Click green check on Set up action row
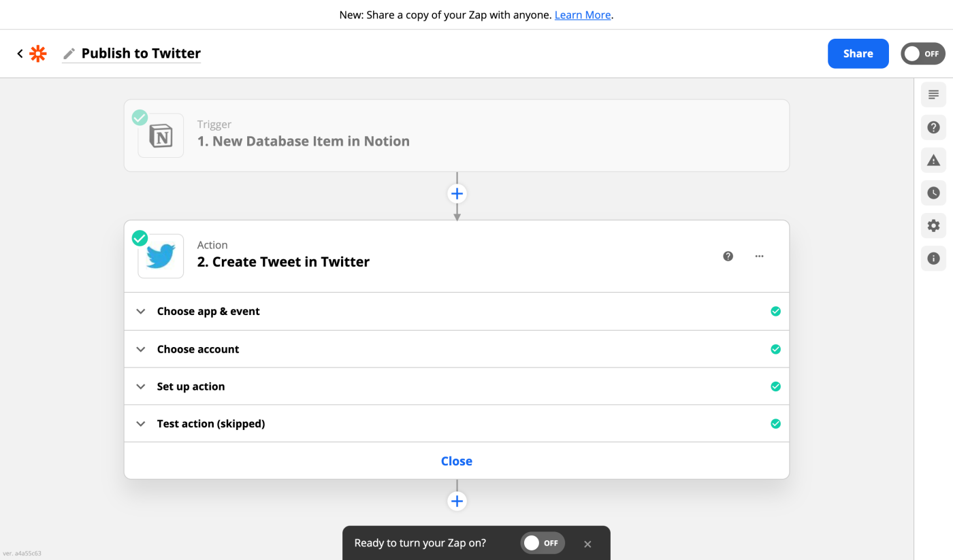Viewport: 953px width, 560px height. coord(775,386)
